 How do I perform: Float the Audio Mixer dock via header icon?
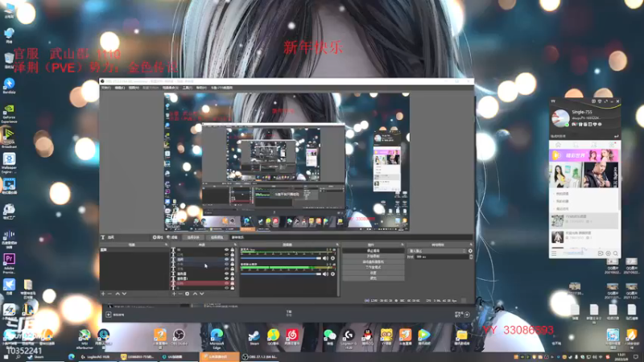tap(337, 245)
